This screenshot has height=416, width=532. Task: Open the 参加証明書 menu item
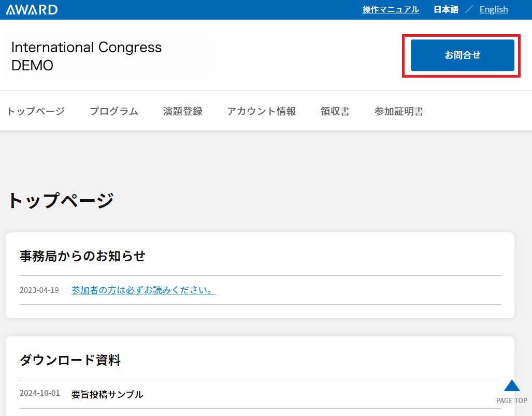[399, 111]
